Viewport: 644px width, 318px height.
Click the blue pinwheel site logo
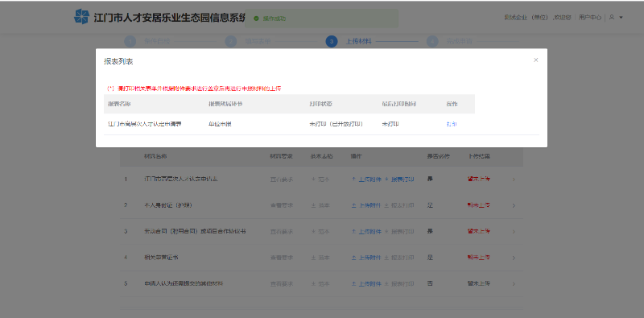pos(81,17)
